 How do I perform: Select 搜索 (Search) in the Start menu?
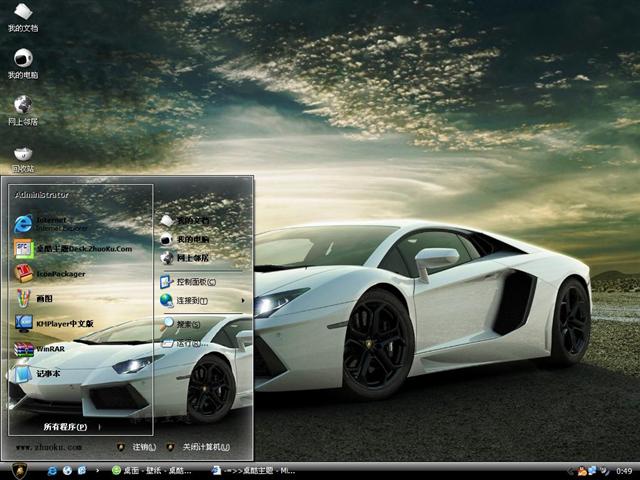(x=188, y=324)
